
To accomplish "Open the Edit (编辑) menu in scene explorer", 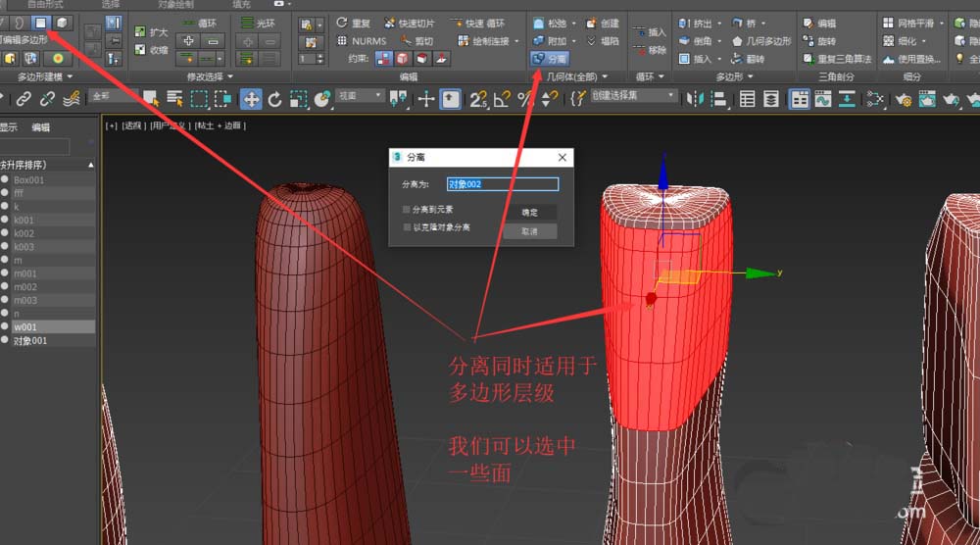I will (40, 126).
